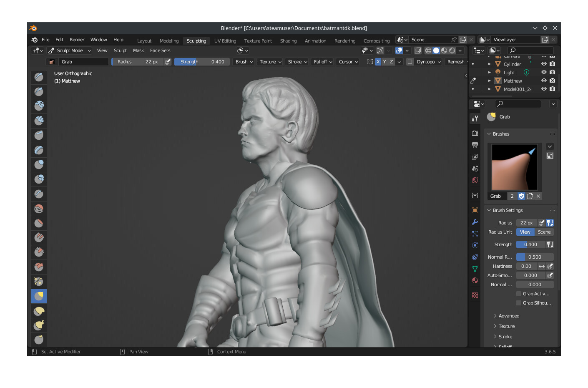
Task: Enable the Grab Silhouette checkbox
Action: [x=519, y=303]
